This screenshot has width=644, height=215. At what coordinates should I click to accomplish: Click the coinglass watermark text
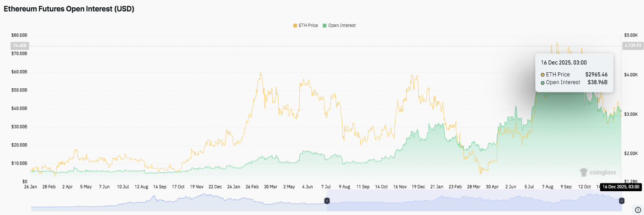(x=603, y=172)
